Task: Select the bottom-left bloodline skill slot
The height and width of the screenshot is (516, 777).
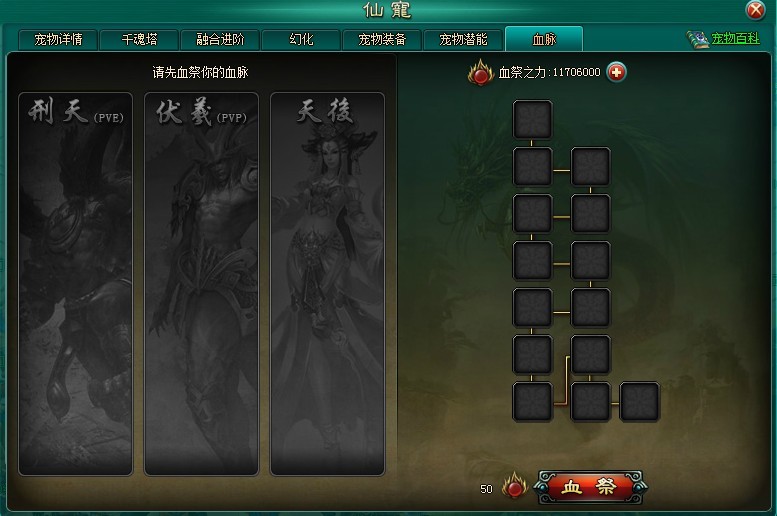Action: click(x=533, y=401)
